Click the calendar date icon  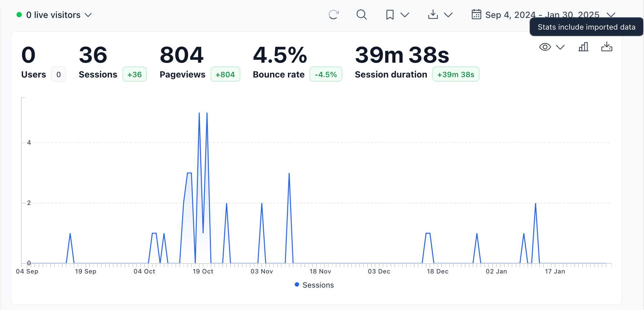pos(476,14)
